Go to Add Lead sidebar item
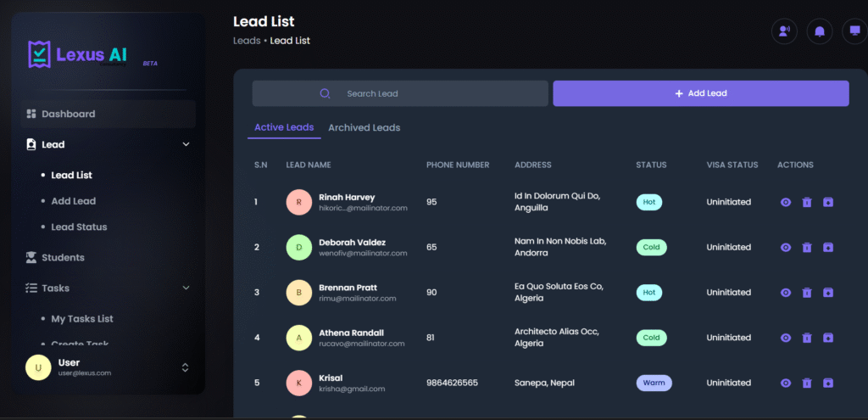This screenshot has width=868, height=420. 74,201
